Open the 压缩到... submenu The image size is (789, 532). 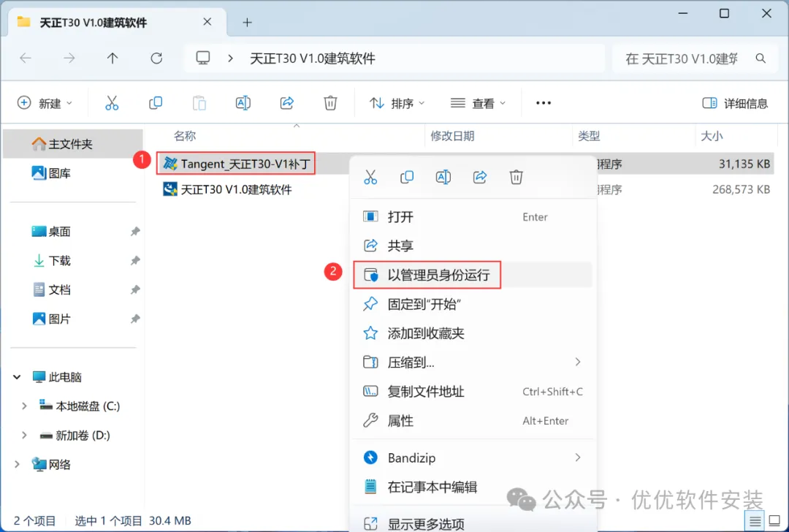[x=473, y=362]
